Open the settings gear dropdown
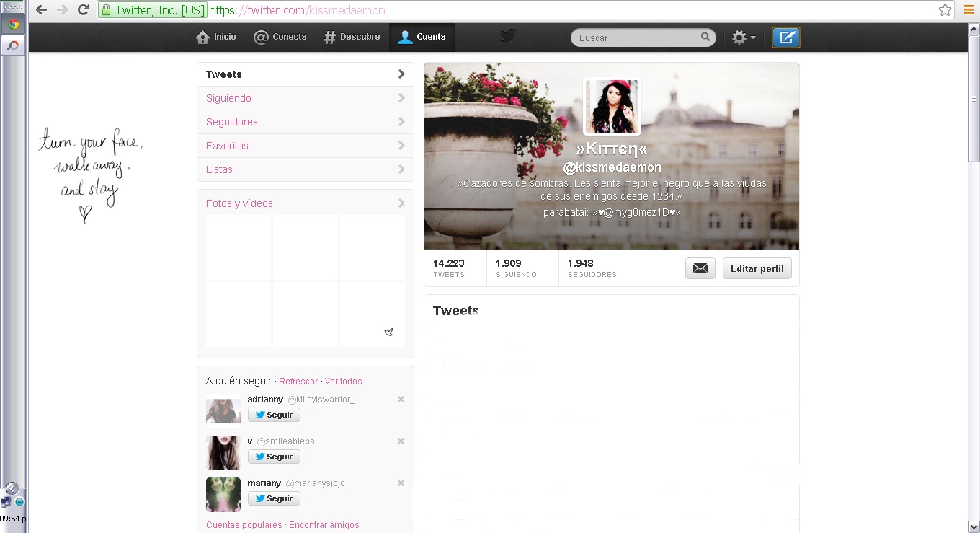Image resolution: width=980 pixels, height=533 pixels. (x=744, y=38)
